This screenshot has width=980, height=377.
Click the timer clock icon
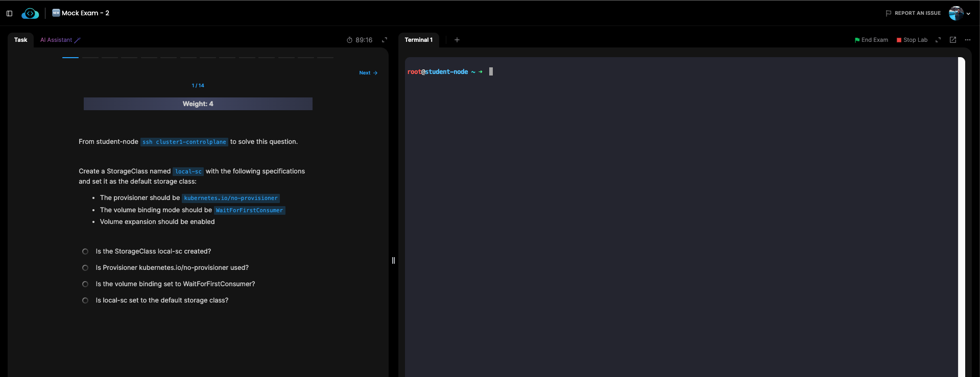(349, 40)
